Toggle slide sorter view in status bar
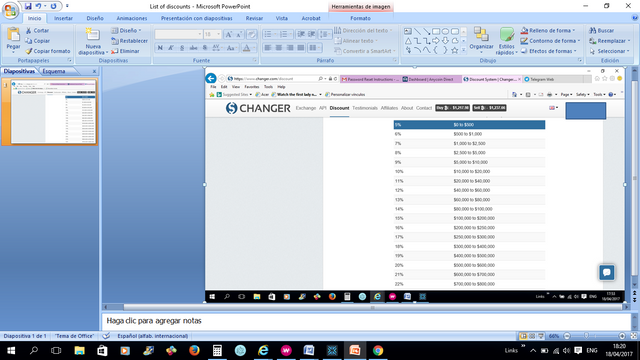This screenshot has height=360, width=640. [532, 336]
